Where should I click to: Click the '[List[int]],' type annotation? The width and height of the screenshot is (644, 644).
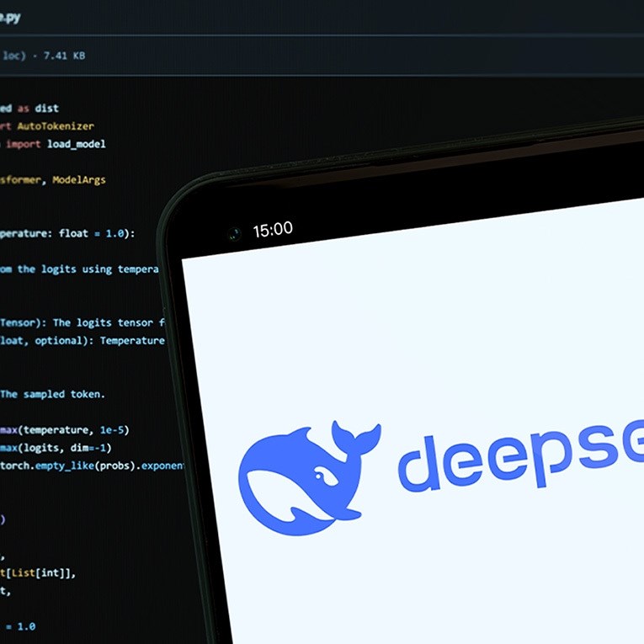pos(40,573)
